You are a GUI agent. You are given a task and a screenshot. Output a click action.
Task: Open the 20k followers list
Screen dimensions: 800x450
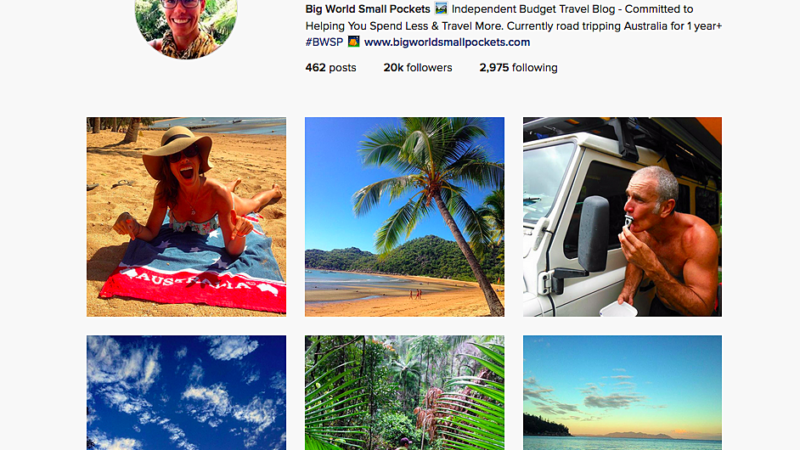click(x=418, y=67)
